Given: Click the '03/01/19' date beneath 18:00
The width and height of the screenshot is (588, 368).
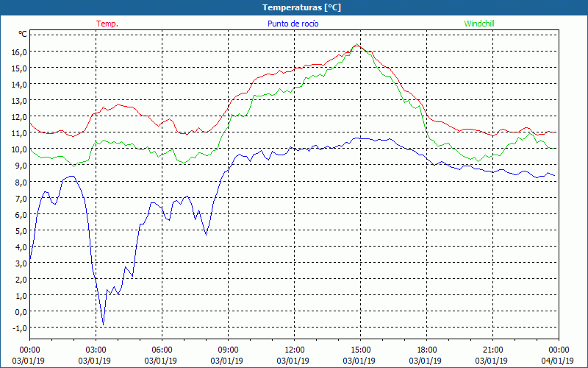Looking at the screenshot, I should [x=426, y=361].
